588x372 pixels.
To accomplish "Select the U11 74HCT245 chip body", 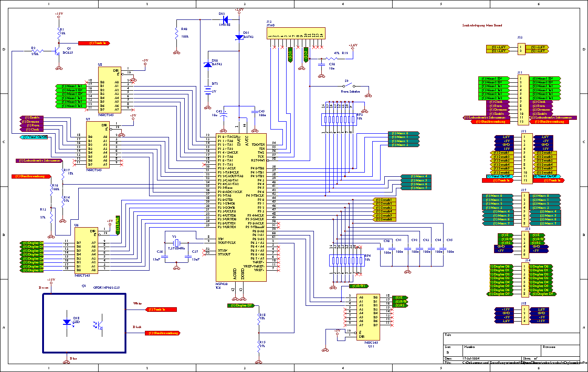I will click(x=368, y=317).
